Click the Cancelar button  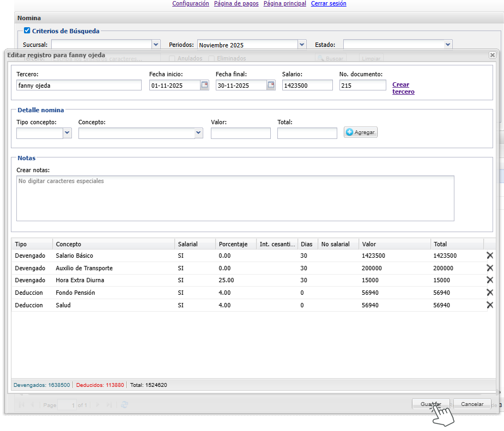tap(472, 404)
